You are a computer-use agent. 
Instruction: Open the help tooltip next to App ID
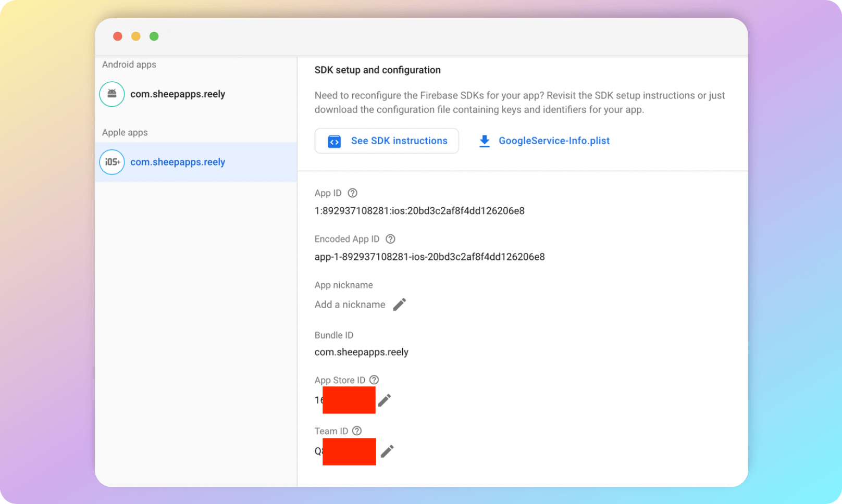pyautogui.click(x=353, y=193)
